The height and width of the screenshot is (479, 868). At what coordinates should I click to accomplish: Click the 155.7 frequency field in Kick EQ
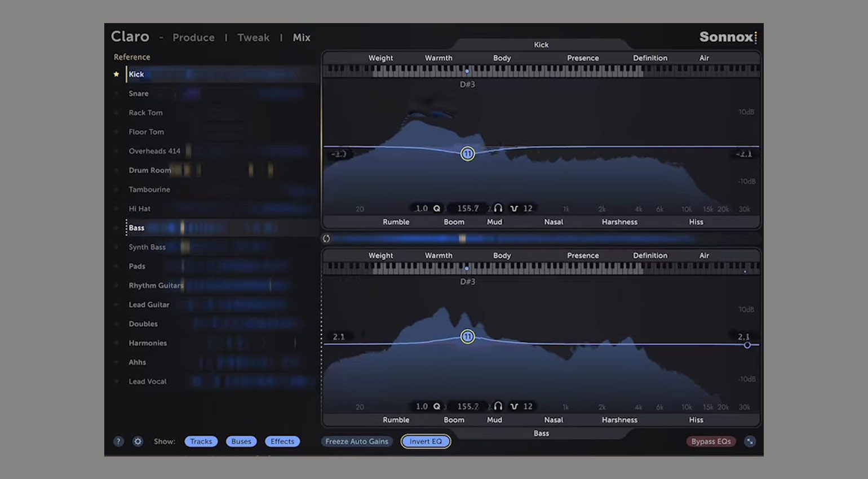[468, 208]
